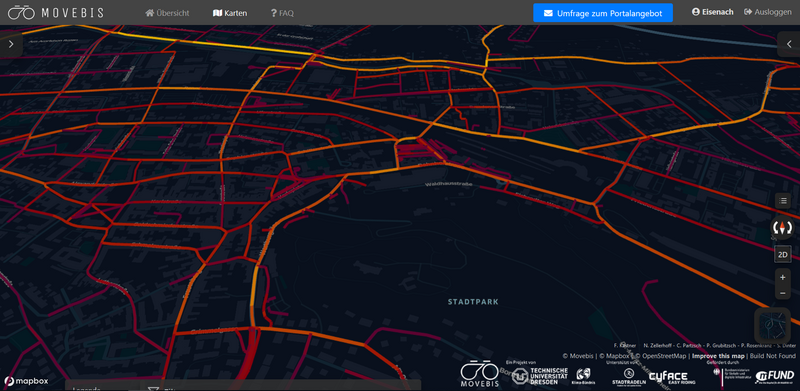Expand the right panel with chevron arrow
800x391 pixels.
pos(789,44)
